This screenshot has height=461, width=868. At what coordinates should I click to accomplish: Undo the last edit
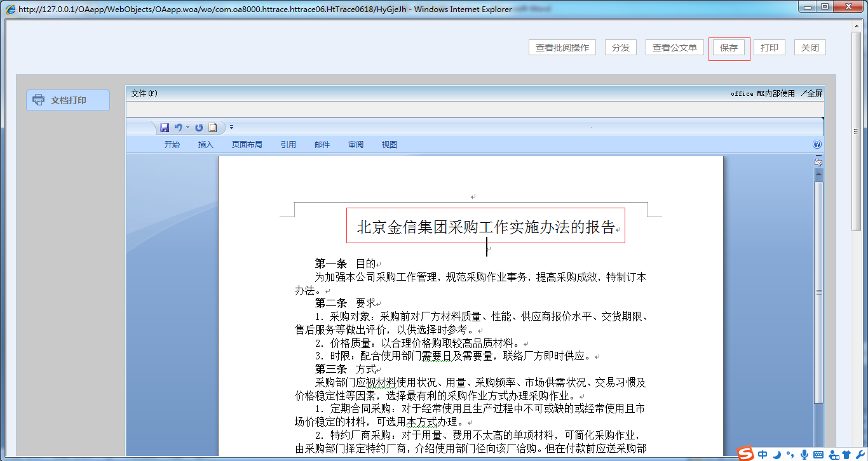coord(179,127)
